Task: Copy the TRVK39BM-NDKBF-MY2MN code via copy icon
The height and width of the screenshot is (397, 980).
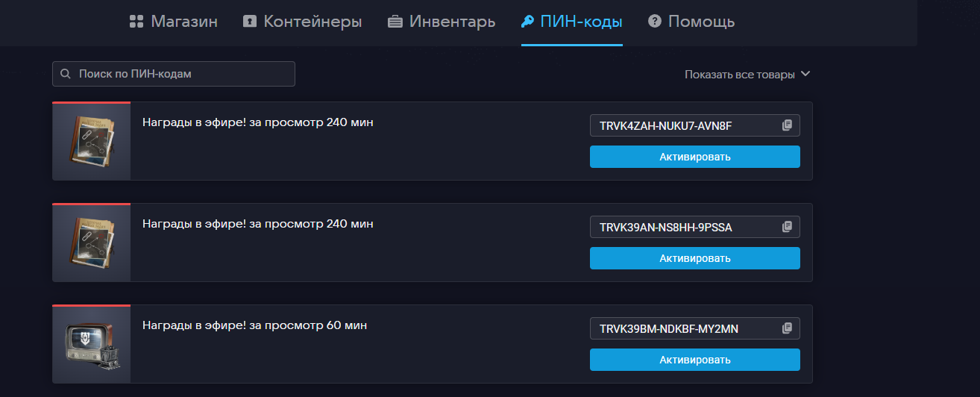Action: pyautogui.click(x=787, y=328)
